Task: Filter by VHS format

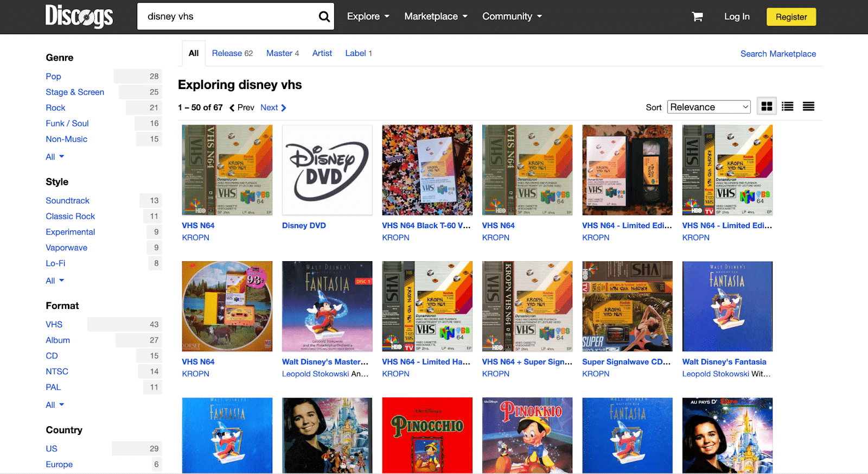Action: (x=54, y=325)
